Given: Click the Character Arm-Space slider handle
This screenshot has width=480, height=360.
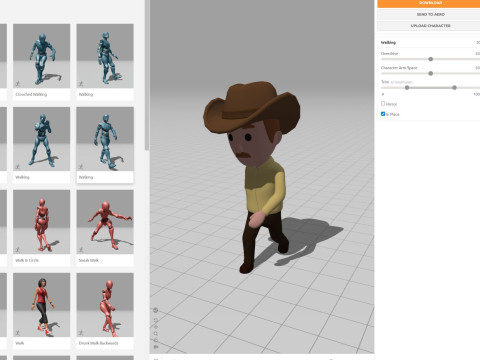Looking at the screenshot, I should point(430,73).
